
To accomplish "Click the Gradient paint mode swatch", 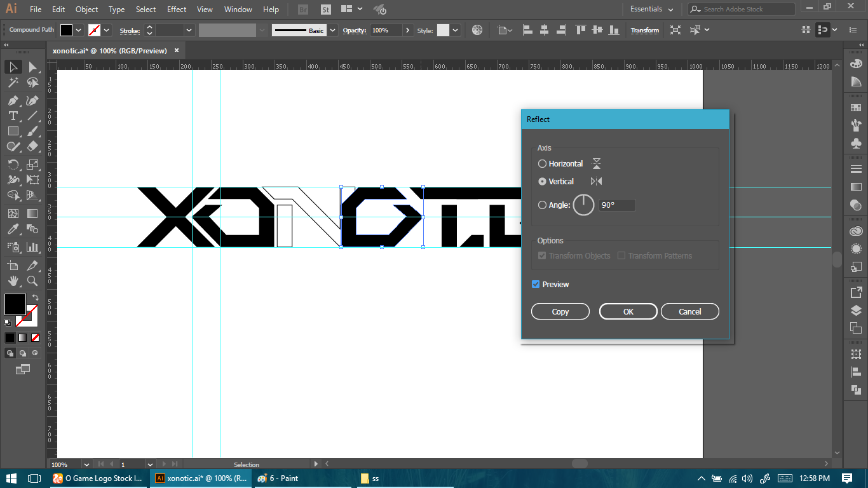I will [x=23, y=337].
